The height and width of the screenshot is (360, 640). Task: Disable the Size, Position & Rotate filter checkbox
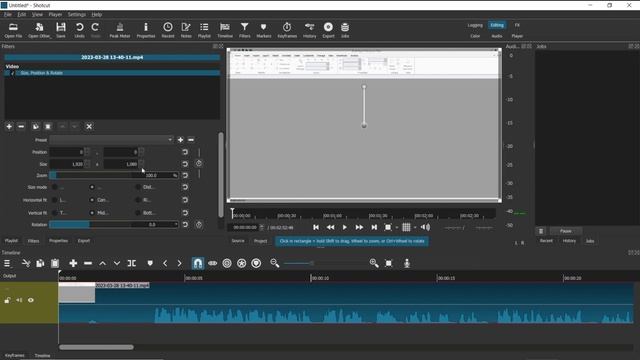point(13,73)
